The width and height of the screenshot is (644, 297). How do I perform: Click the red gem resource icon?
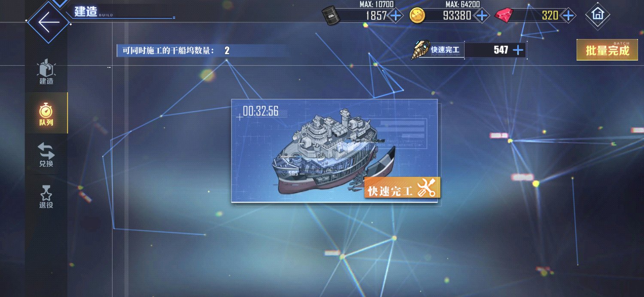(x=503, y=16)
